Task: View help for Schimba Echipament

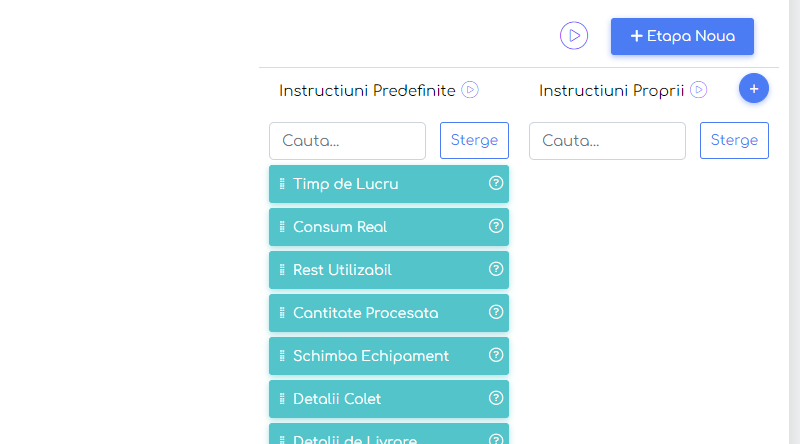Action: 495,355
